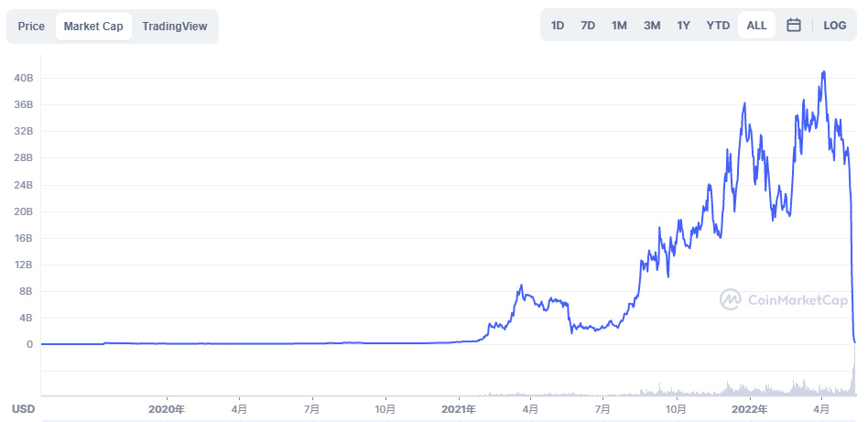868x422 pixels.
Task: Click the 40B peak on the chart line
Action: [824, 72]
